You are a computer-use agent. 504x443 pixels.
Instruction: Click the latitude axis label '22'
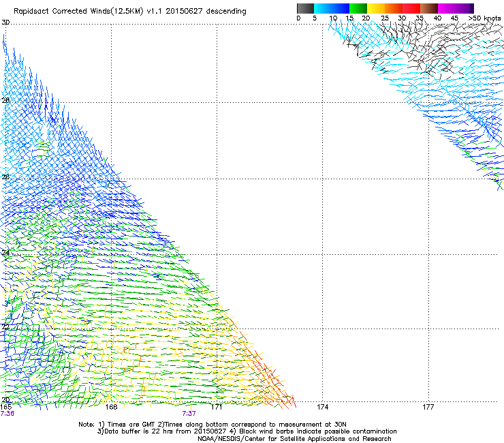point(5,326)
